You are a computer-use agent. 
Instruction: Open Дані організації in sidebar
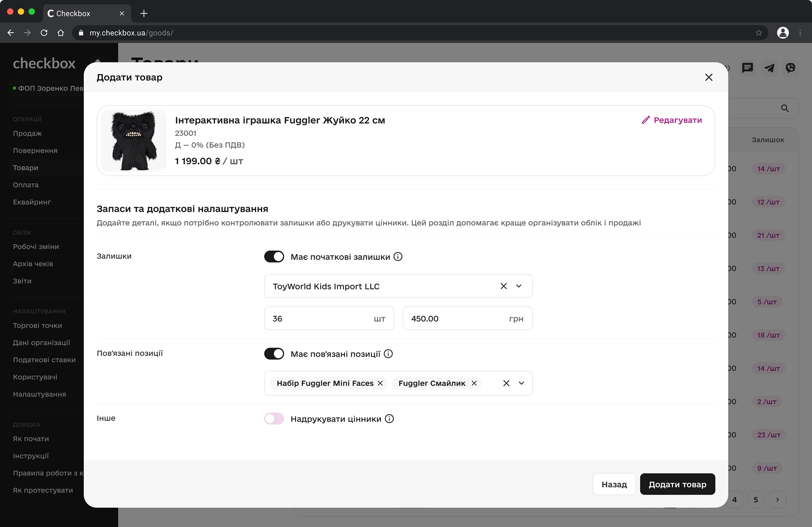[42, 343]
